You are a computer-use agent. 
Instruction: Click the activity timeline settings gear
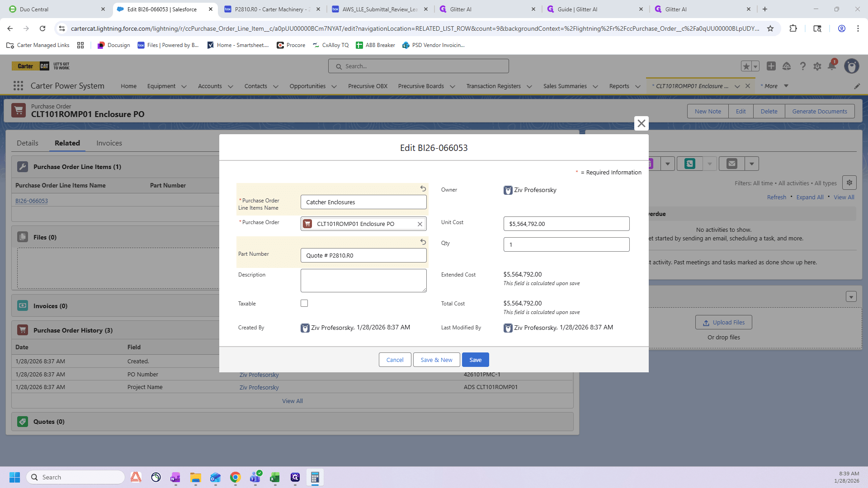click(x=849, y=183)
